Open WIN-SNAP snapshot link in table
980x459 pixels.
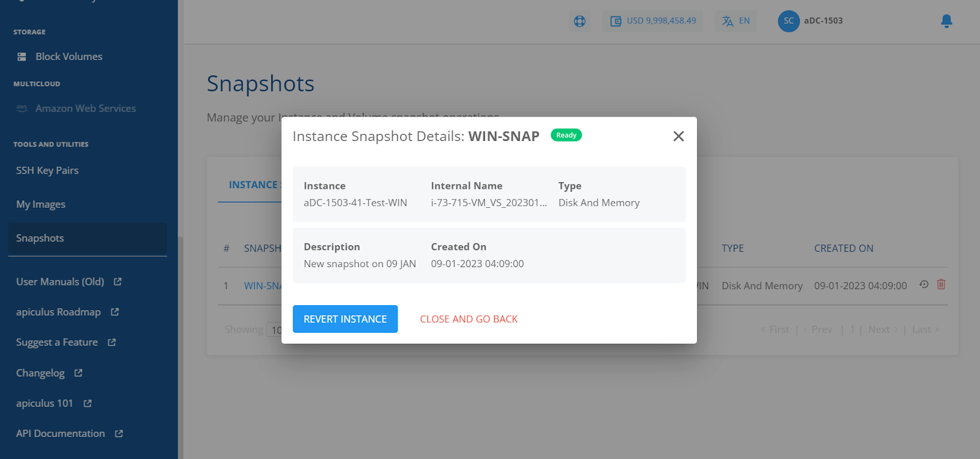(263, 286)
